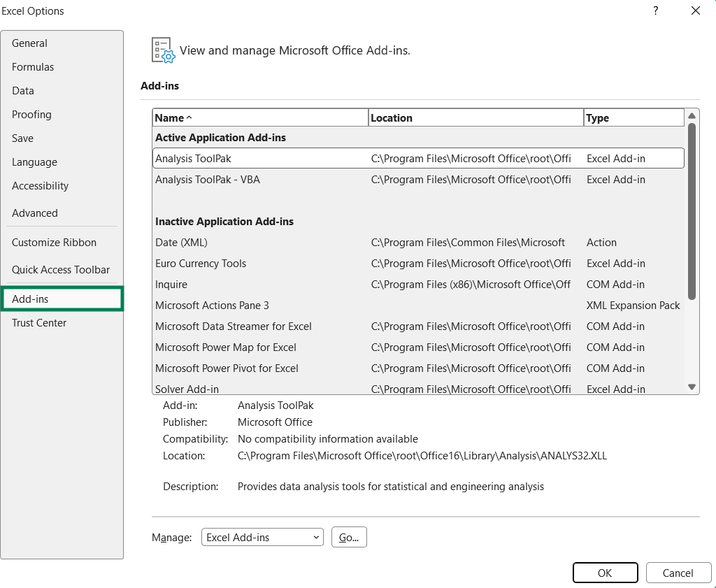Screen dimensions: 716x588
Task: Click the Help question mark icon
Action: [656, 10]
